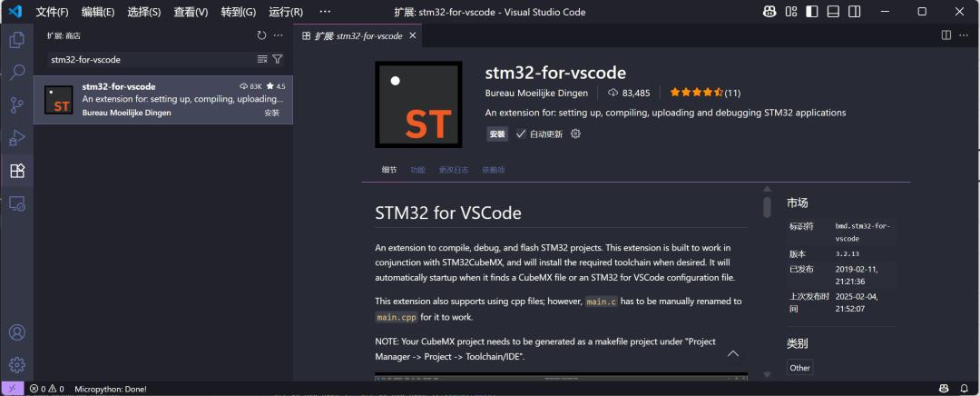Close the stm32-for-vscode editor tab

(413, 35)
